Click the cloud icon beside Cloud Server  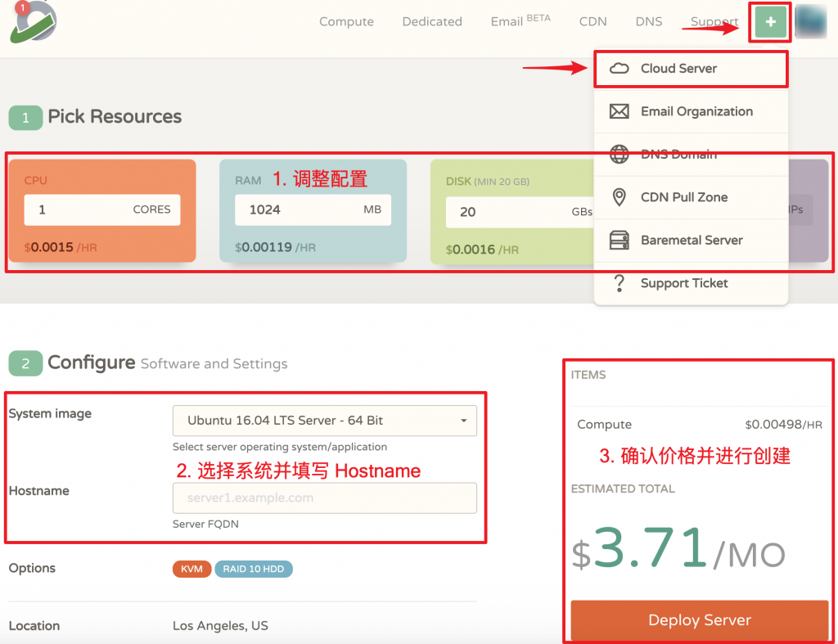click(619, 69)
